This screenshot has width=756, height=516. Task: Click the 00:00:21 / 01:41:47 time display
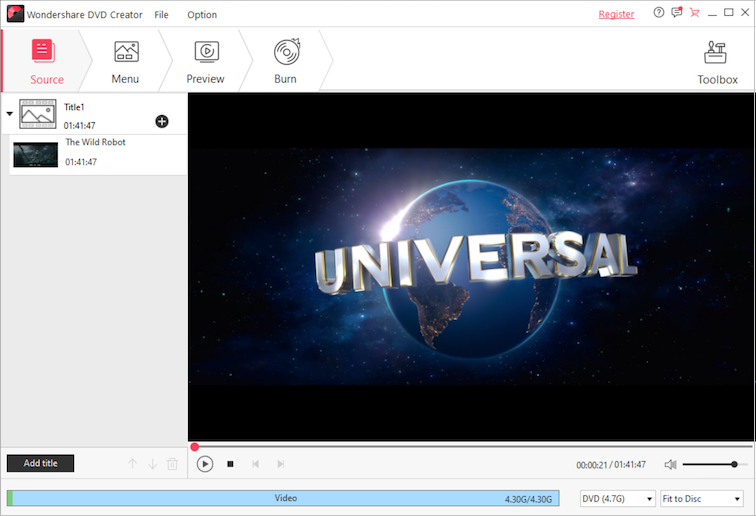coord(611,465)
